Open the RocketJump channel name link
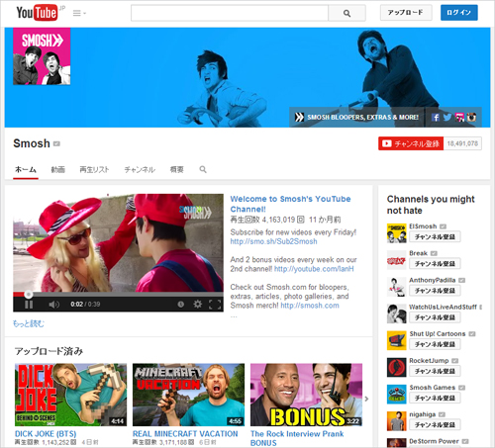Viewport: 495px width, 448px height. point(429,361)
